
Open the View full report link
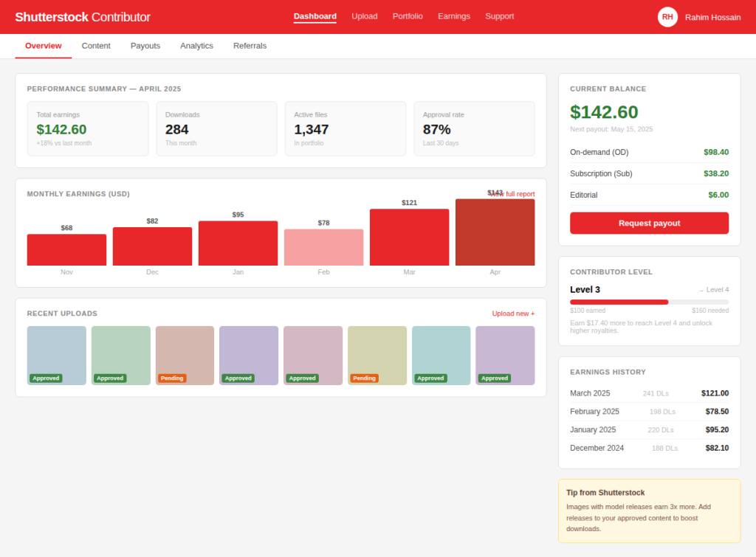click(x=512, y=194)
